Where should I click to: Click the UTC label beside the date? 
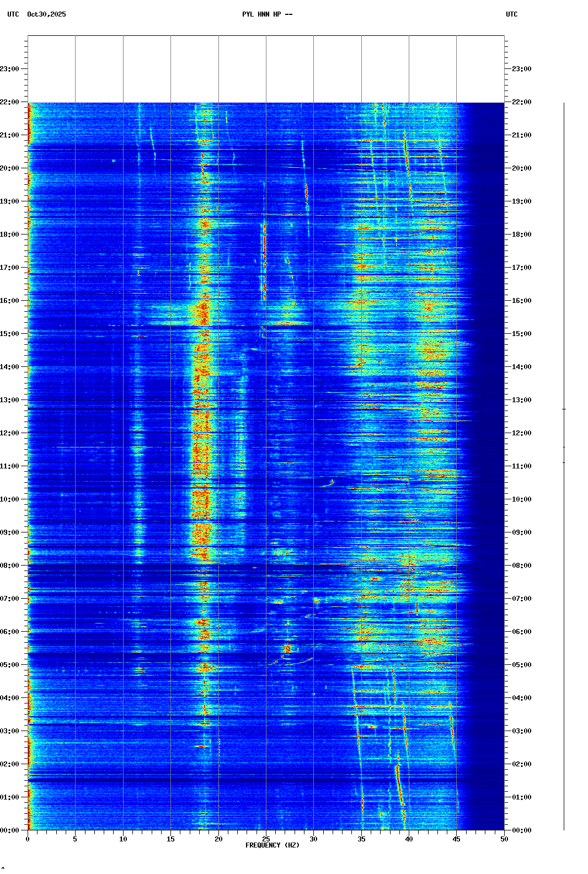tap(13, 14)
